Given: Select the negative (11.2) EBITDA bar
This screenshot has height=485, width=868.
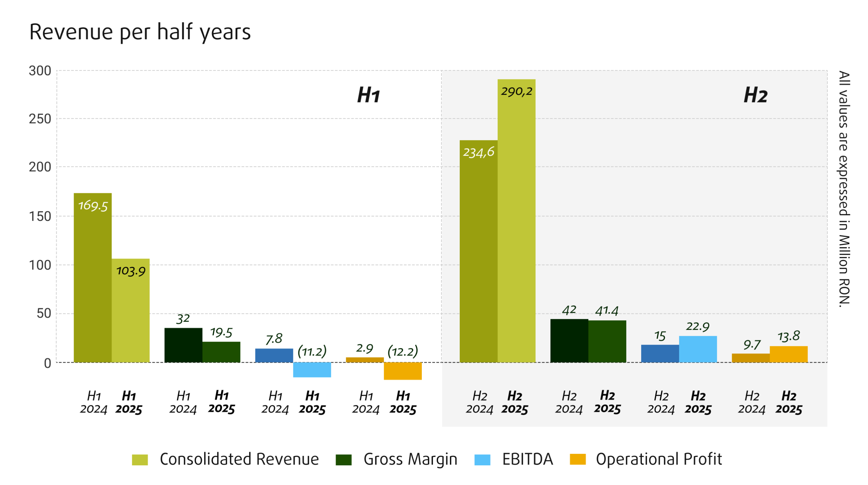Looking at the screenshot, I should [x=312, y=369].
